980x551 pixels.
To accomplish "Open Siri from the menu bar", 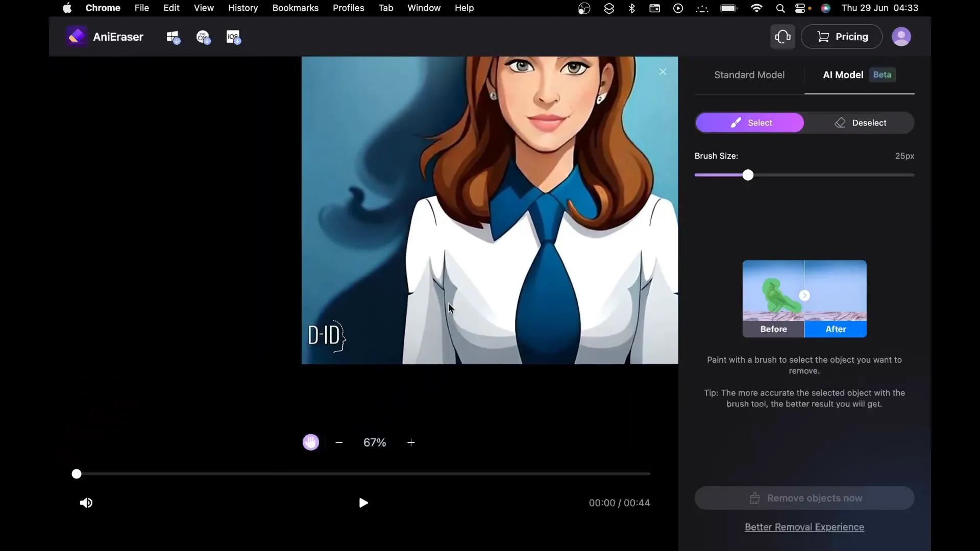I will pos(826,8).
